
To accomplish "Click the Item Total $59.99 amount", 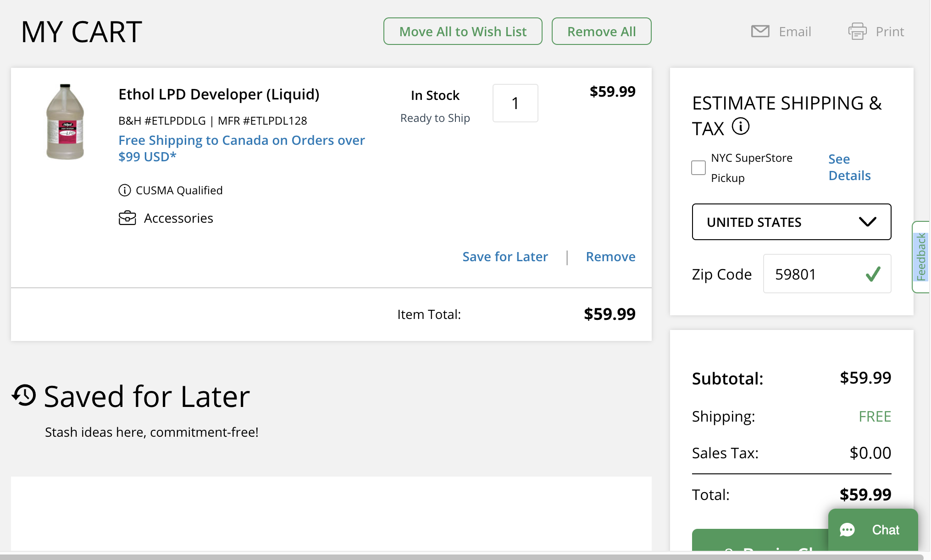I will point(610,314).
